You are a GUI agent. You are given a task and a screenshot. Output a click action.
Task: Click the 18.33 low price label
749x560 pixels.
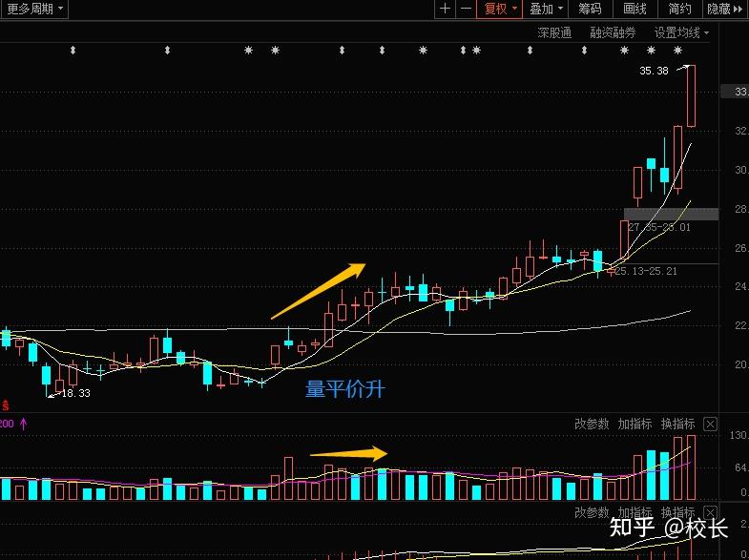(x=76, y=393)
